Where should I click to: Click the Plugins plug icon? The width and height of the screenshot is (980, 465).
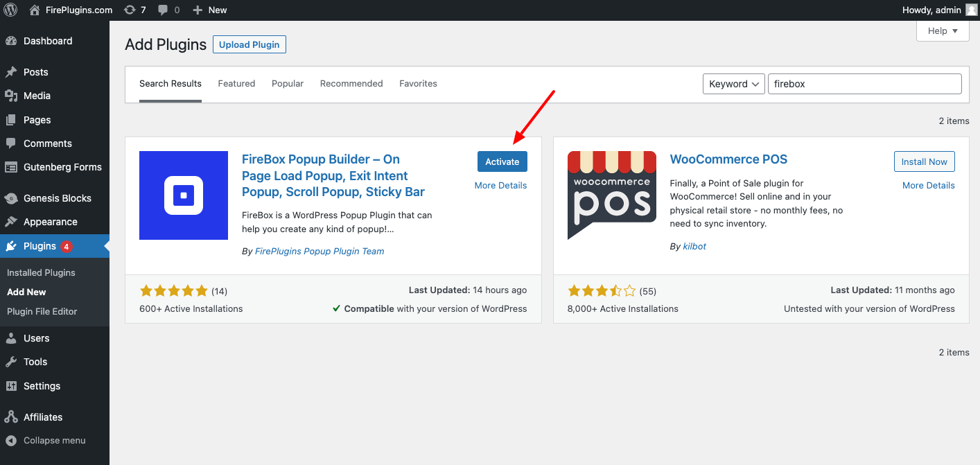(x=11, y=246)
